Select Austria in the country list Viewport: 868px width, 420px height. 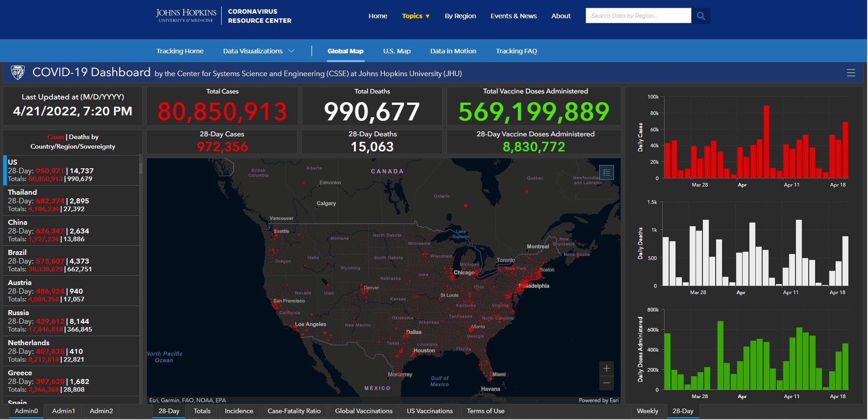[71, 291]
